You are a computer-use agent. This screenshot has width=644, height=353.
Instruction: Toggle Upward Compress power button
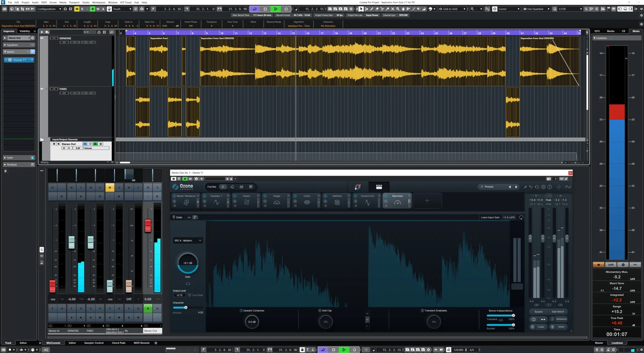[x=241, y=310]
